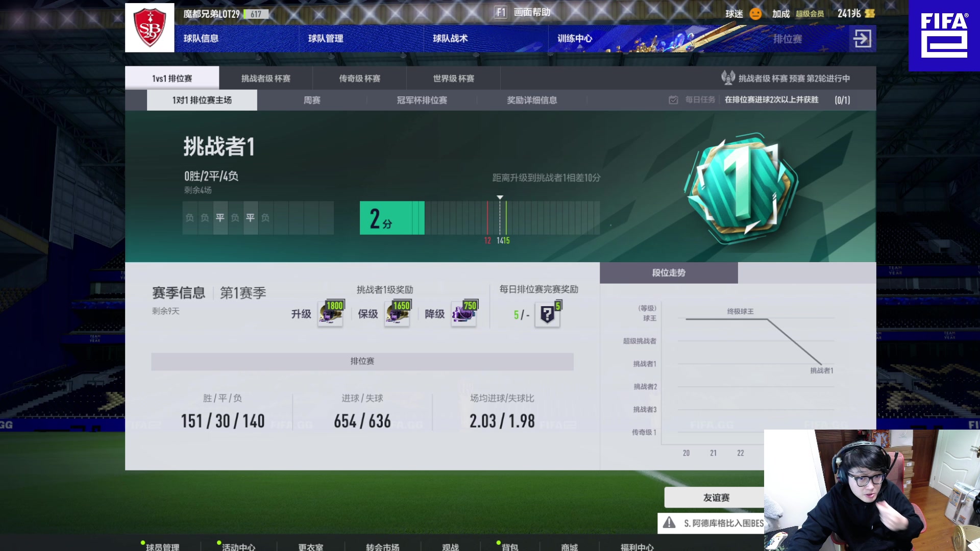Click the S.阿德库格比 news ticker message
This screenshot has width=980, height=551.
(724, 523)
